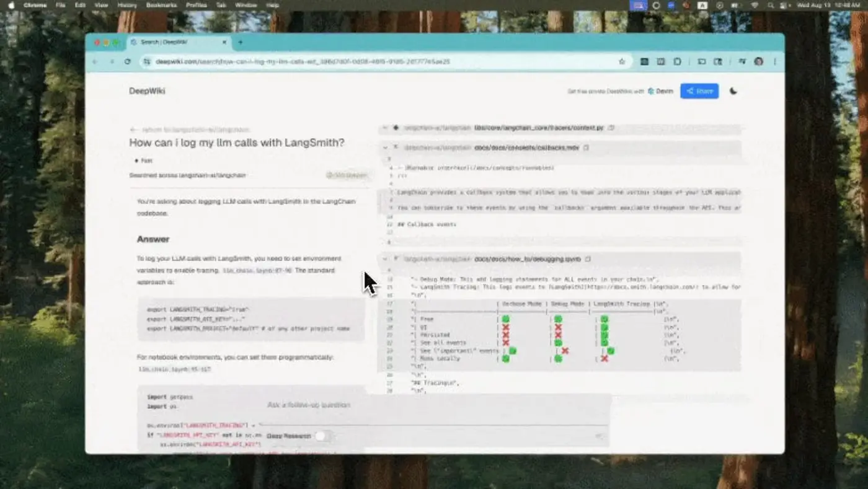The image size is (868, 489).
Task: Open the docs/docs/concepts/callbacks.mdx file link
Action: (x=526, y=148)
